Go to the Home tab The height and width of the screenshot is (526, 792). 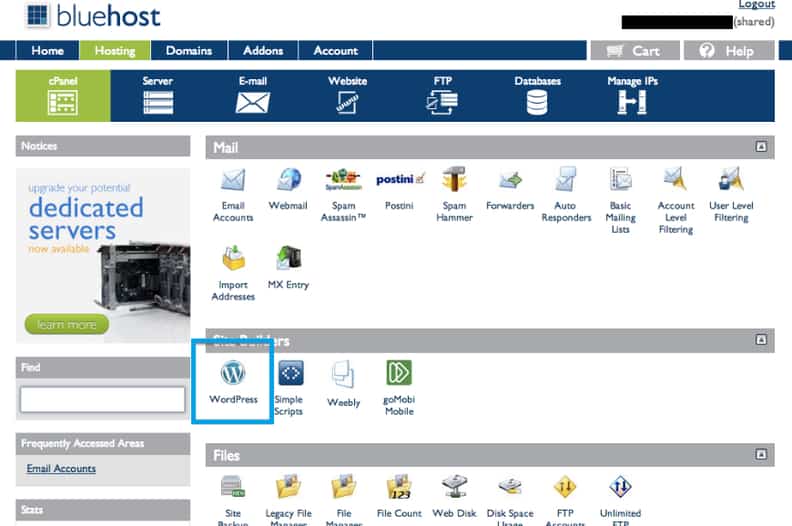point(47,51)
